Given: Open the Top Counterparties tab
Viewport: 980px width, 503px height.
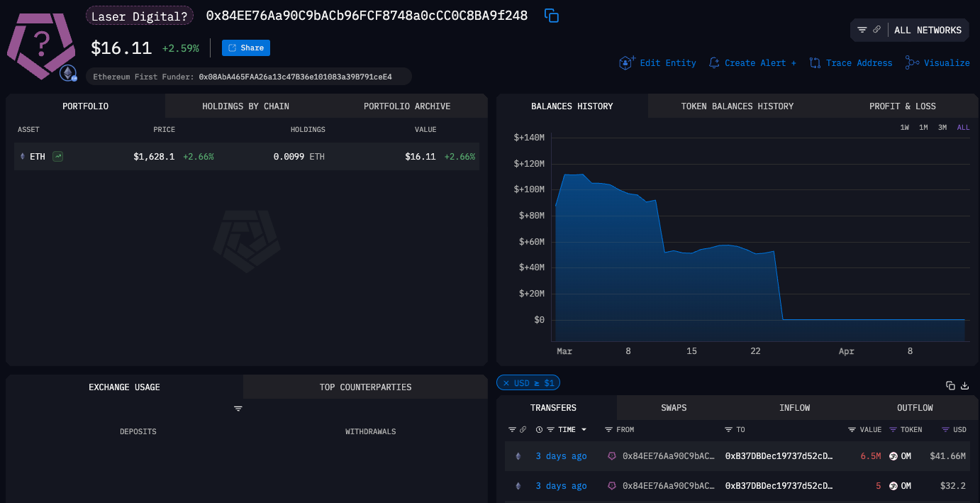Looking at the screenshot, I should pyautogui.click(x=365, y=387).
